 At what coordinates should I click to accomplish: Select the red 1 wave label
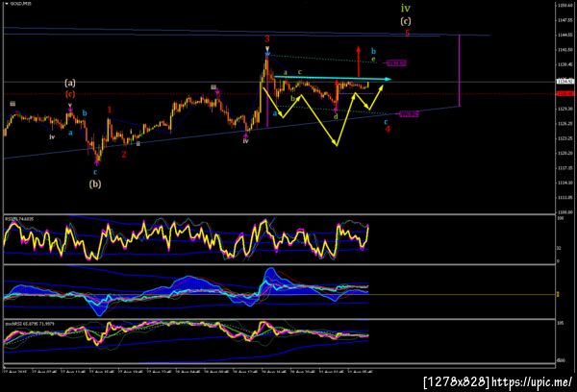(110, 110)
